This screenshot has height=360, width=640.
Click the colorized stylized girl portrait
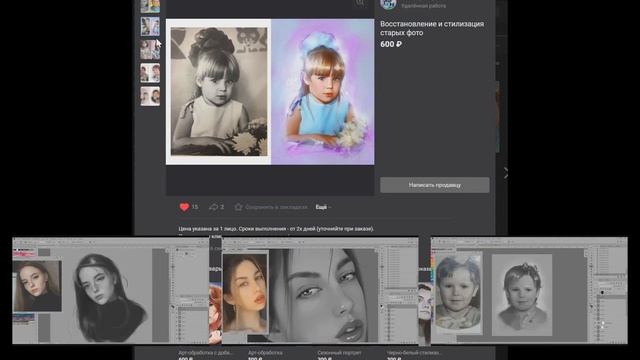(322, 91)
